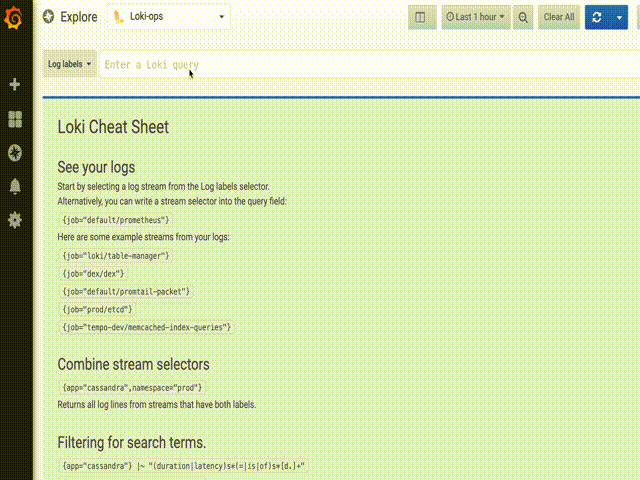640x480 pixels.
Task: Open the refresh interval dropdown arrow
Action: point(619,17)
